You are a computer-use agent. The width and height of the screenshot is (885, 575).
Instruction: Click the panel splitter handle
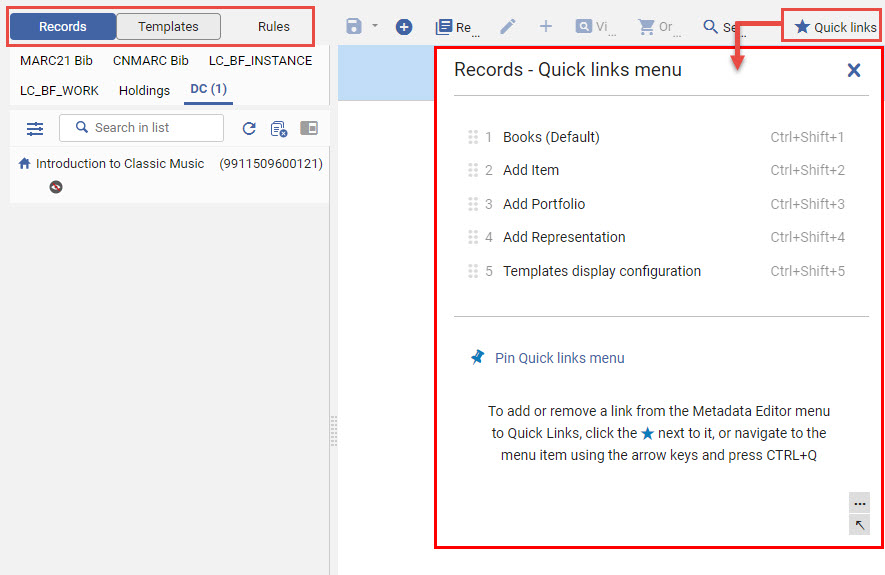(334, 431)
